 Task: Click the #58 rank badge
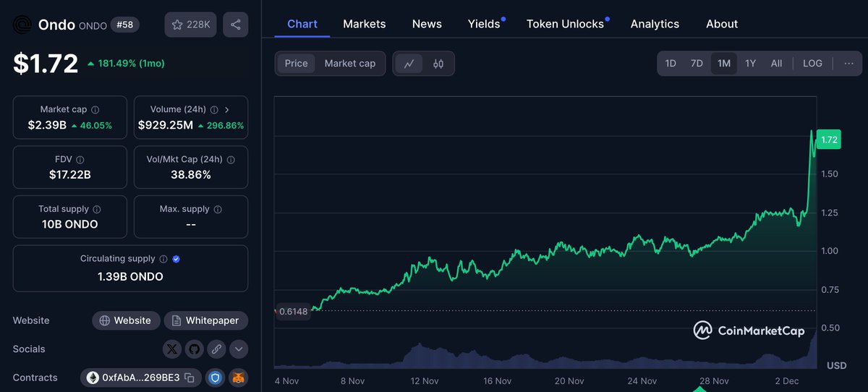pos(125,25)
